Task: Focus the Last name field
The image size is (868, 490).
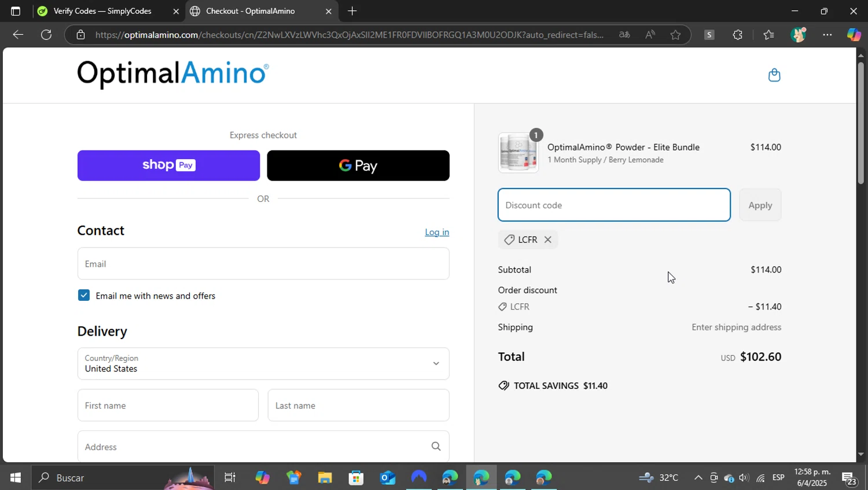Action: tap(358, 405)
